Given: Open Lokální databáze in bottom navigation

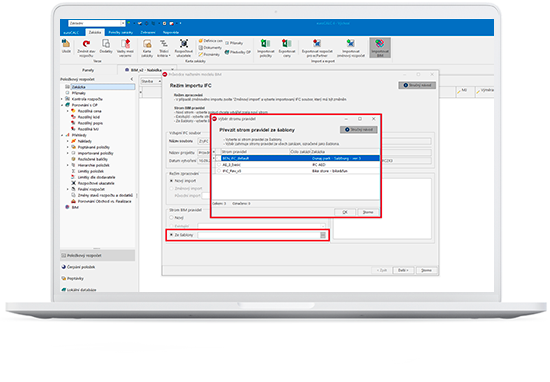Looking at the screenshot, I should (x=79, y=290).
